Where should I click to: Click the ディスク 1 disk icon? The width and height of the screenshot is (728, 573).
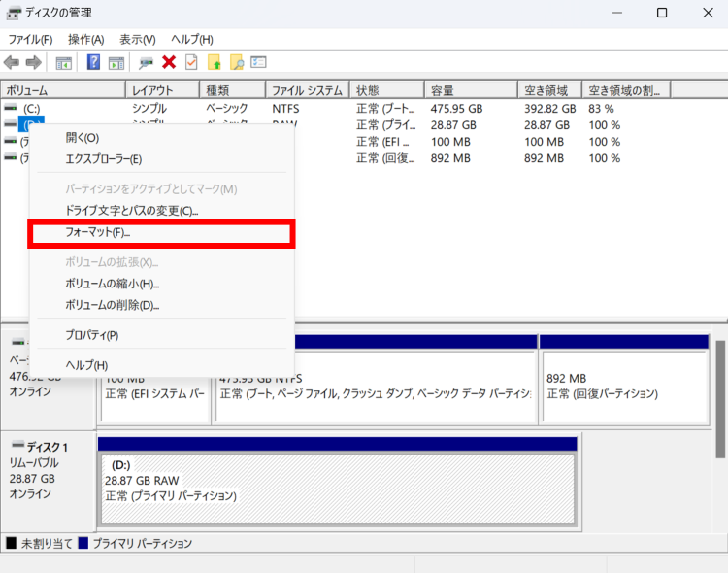coord(17,445)
